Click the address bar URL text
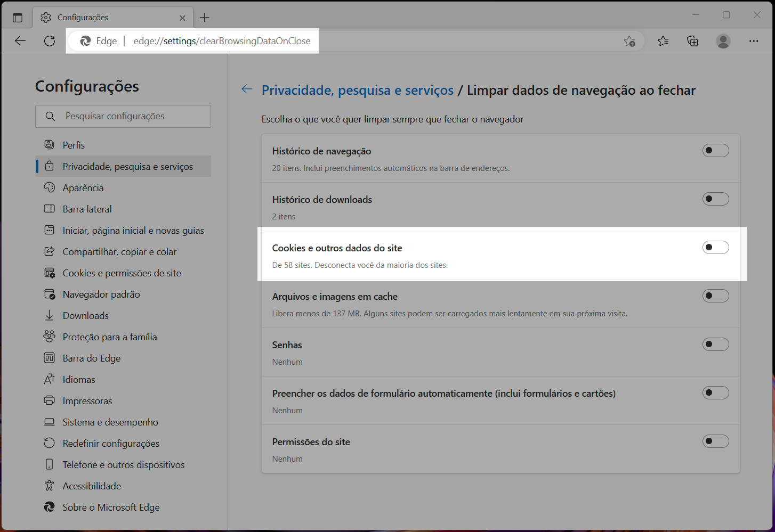 pos(222,41)
